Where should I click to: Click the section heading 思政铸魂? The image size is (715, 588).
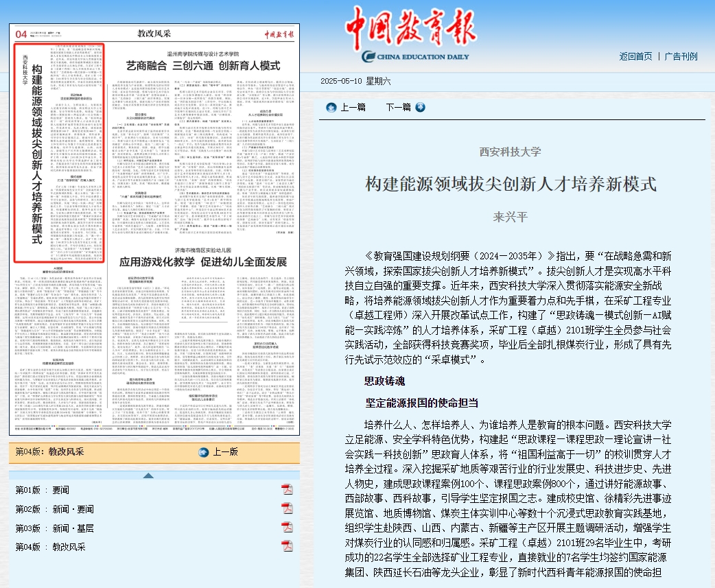(384, 381)
